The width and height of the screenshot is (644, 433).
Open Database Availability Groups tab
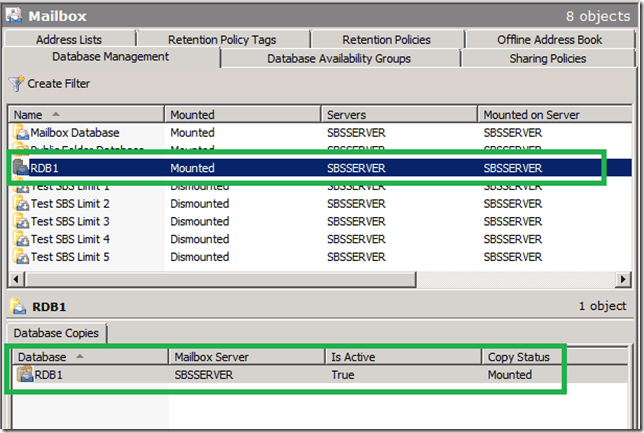click(338, 58)
